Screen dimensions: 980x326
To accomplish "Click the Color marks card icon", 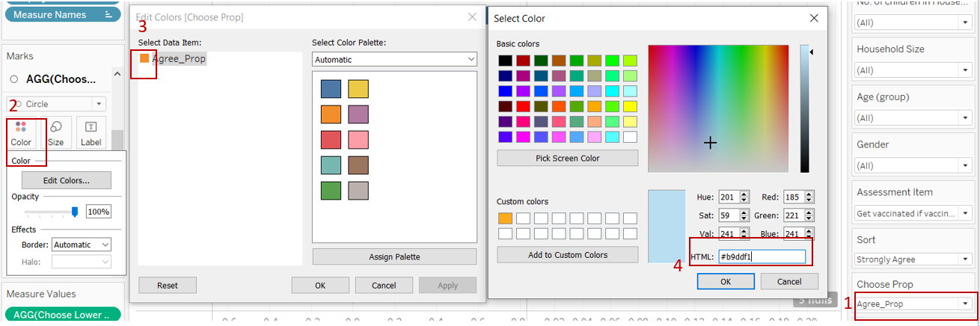I will click(x=21, y=132).
